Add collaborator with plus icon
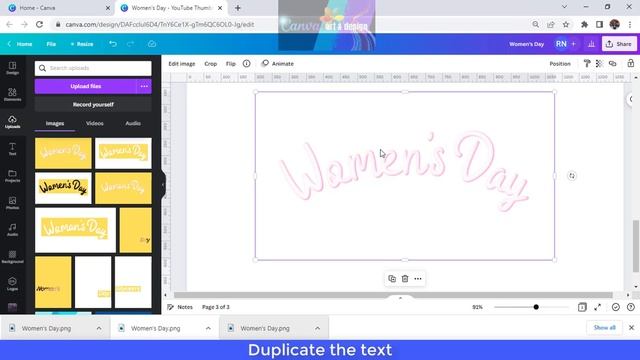 [x=573, y=44]
